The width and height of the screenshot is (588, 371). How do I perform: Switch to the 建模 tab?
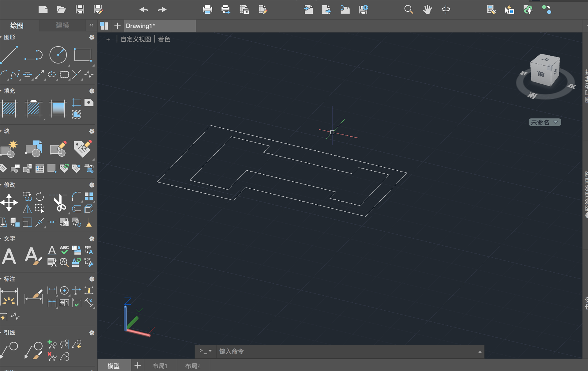62,25
